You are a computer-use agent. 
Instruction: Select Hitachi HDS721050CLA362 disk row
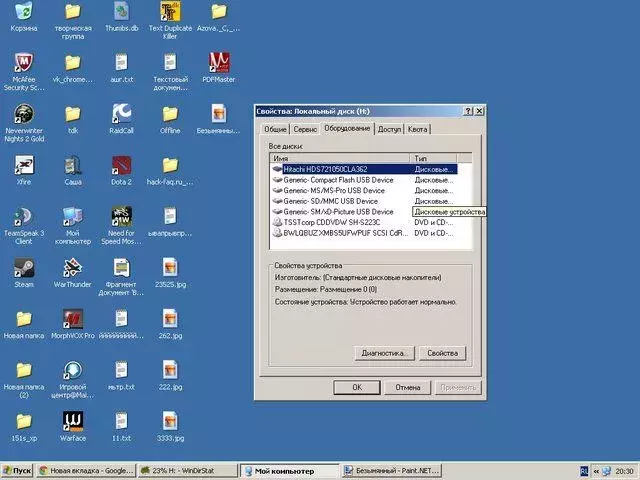coord(364,169)
